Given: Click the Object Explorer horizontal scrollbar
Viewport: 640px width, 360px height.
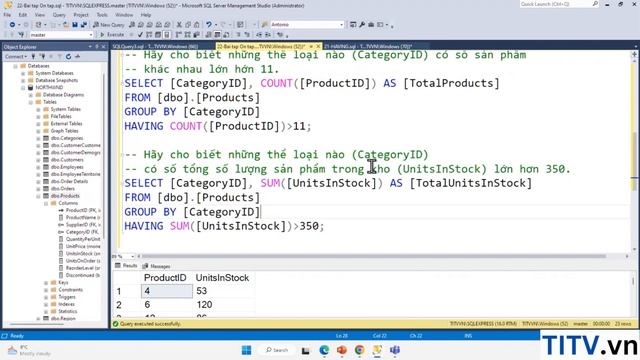Looking at the screenshot, I should click(x=37, y=324).
